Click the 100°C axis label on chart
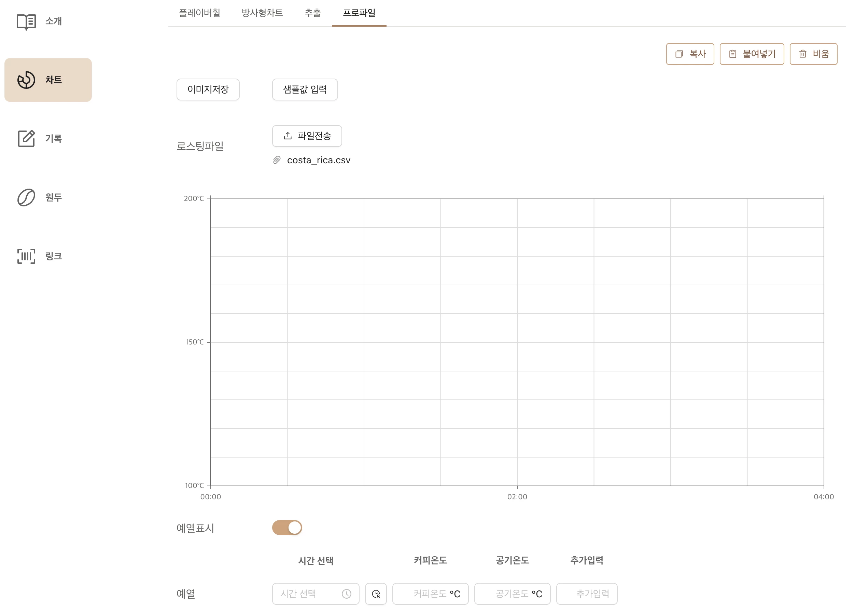Image resolution: width=868 pixels, height=613 pixels. (194, 486)
